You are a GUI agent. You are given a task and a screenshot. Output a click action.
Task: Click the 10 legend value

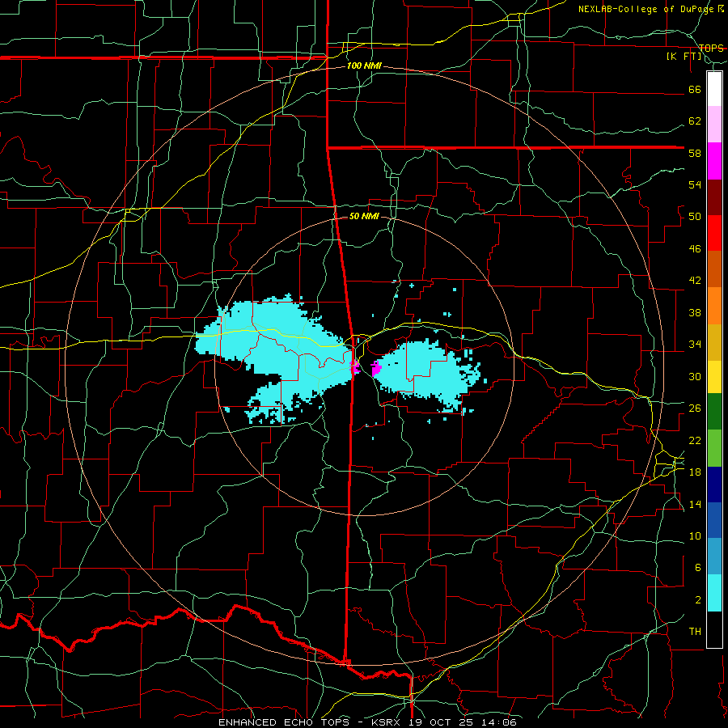click(695, 535)
